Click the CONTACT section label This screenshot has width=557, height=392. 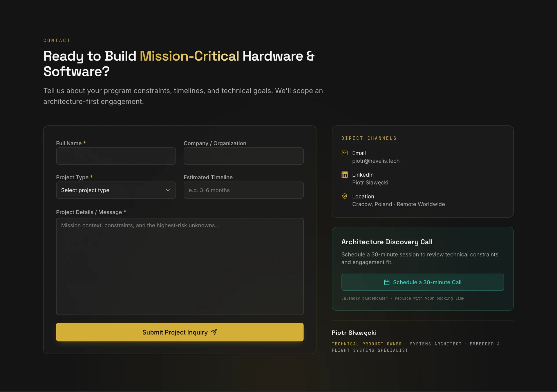pos(57,40)
